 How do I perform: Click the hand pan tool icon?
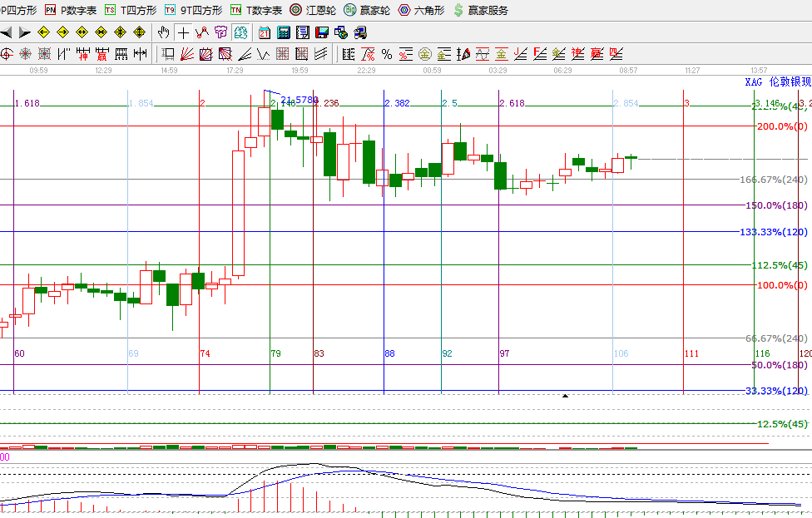[164, 32]
